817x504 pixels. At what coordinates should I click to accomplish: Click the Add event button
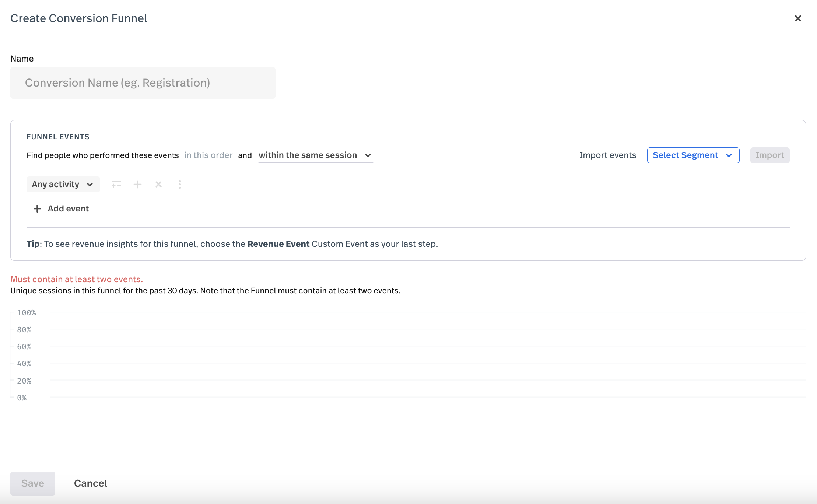[68, 209]
